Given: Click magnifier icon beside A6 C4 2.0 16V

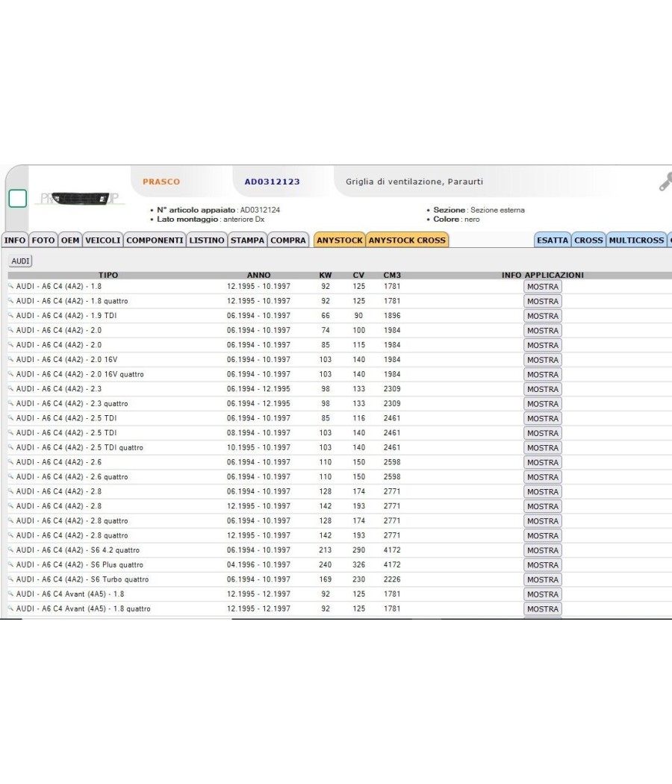Looking at the screenshot, I should pyautogui.click(x=10, y=359).
